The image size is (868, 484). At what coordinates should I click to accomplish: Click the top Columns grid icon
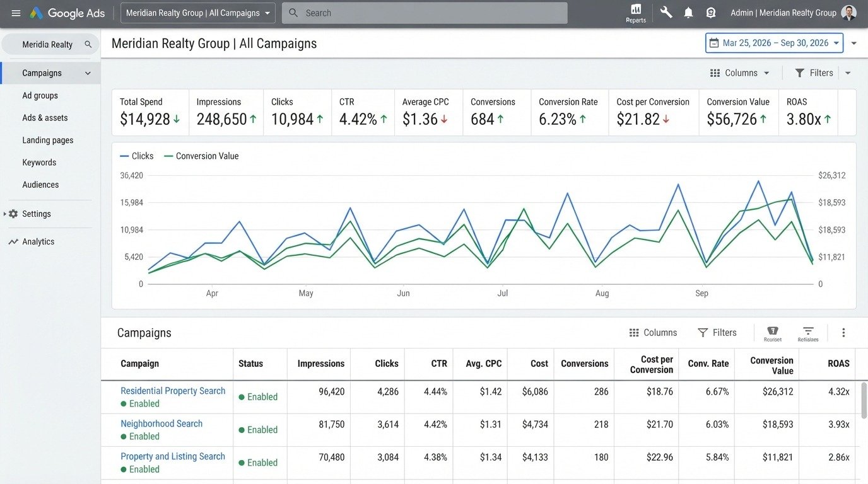point(715,73)
